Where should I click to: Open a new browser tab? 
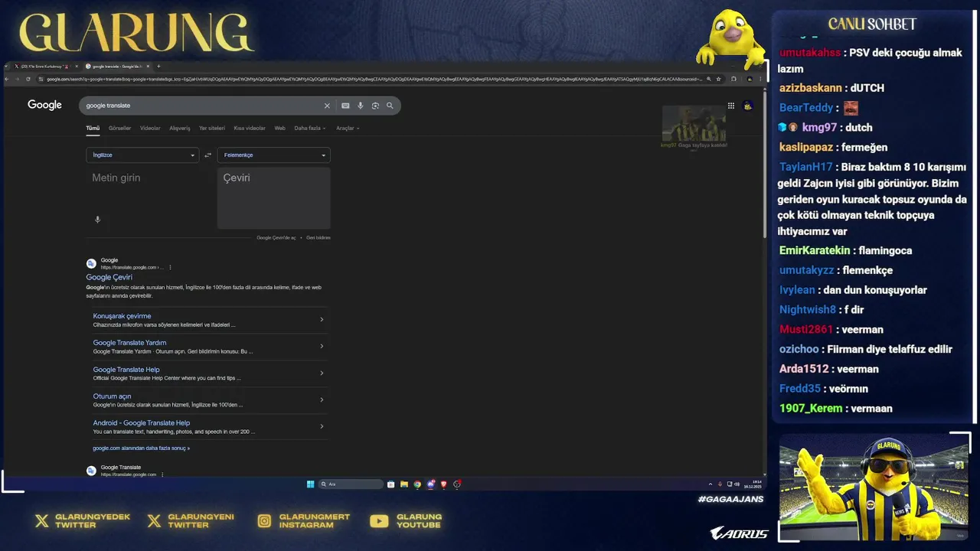pos(158,67)
